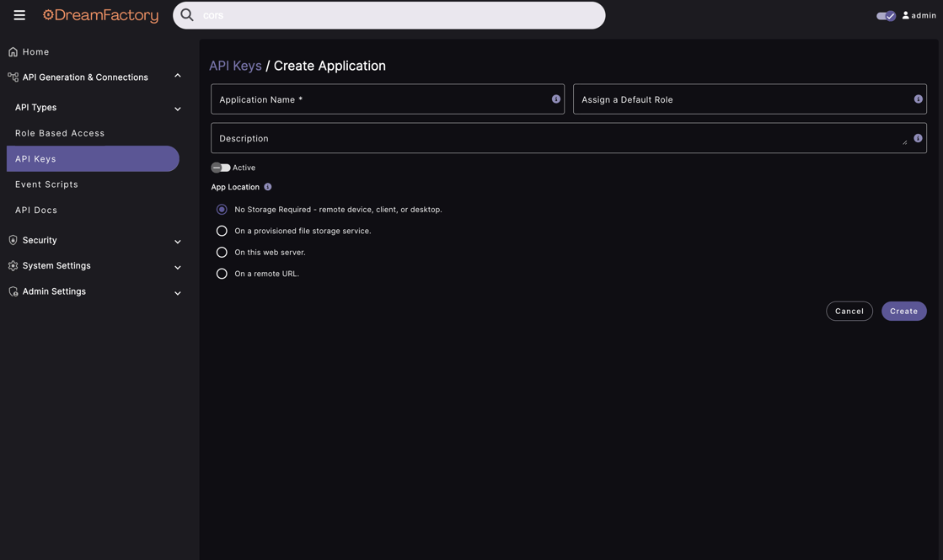Open the Assign a Default Role dropdown

[x=742, y=99]
